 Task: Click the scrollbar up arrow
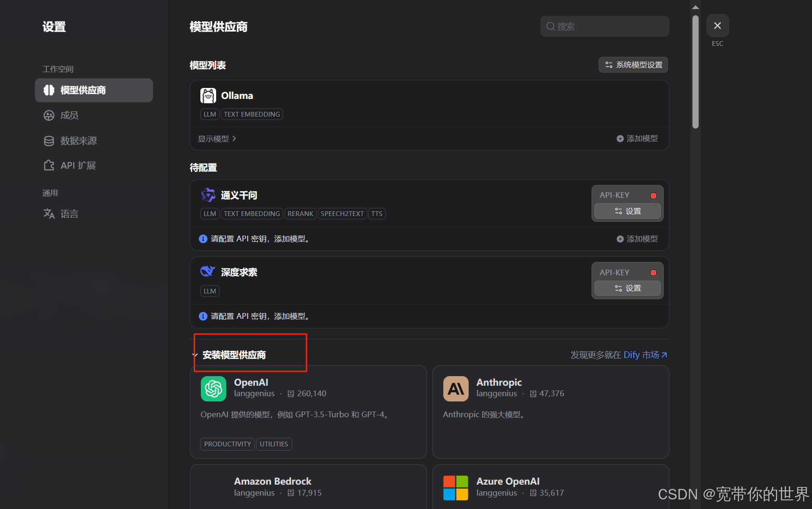pos(695,7)
